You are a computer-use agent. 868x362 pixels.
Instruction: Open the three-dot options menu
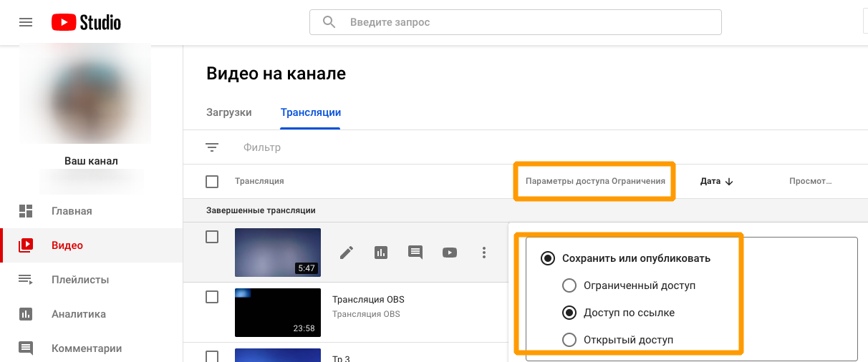[x=484, y=252]
